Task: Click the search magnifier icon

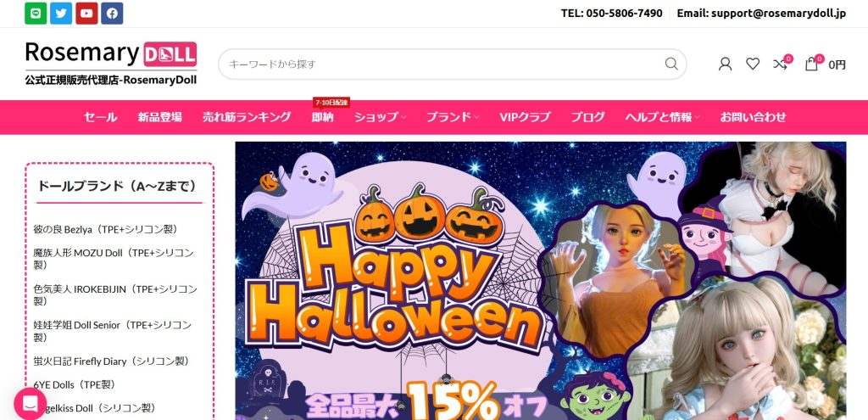Action: (671, 64)
